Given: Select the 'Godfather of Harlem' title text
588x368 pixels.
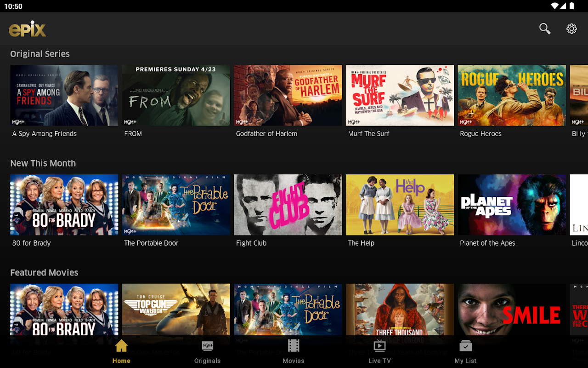Looking at the screenshot, I should (266, 134).
